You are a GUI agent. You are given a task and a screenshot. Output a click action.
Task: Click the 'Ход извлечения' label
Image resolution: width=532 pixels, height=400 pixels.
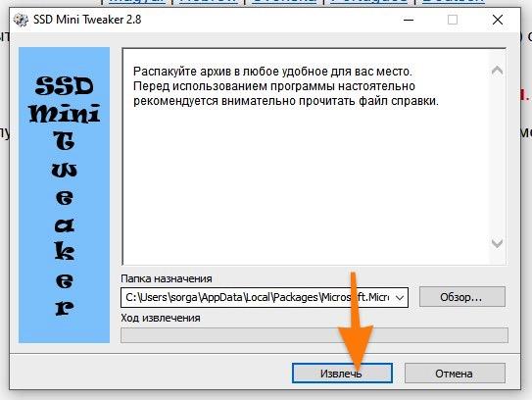tap(161, 319)
